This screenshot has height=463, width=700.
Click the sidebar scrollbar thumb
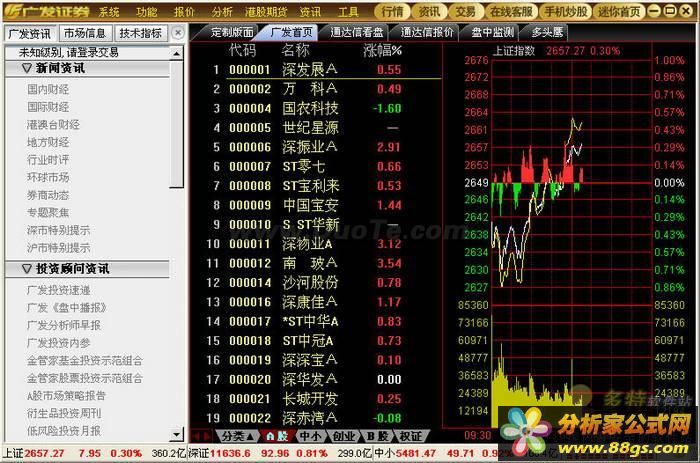tap(177, 124)
